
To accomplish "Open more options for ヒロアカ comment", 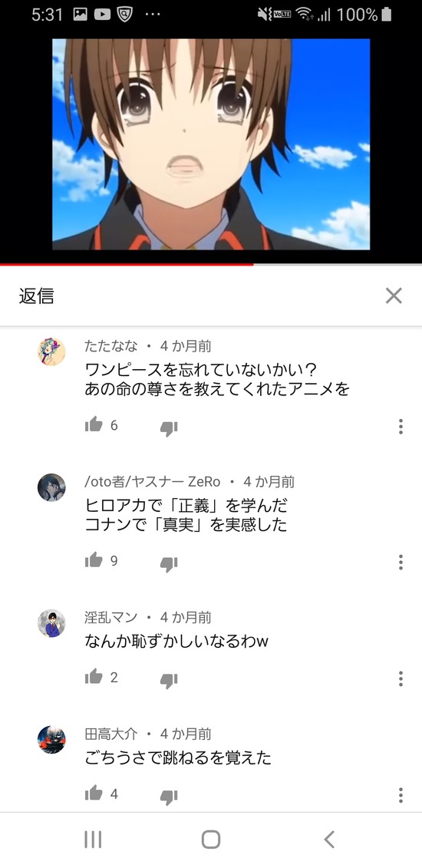I will (x=401, y=562).
